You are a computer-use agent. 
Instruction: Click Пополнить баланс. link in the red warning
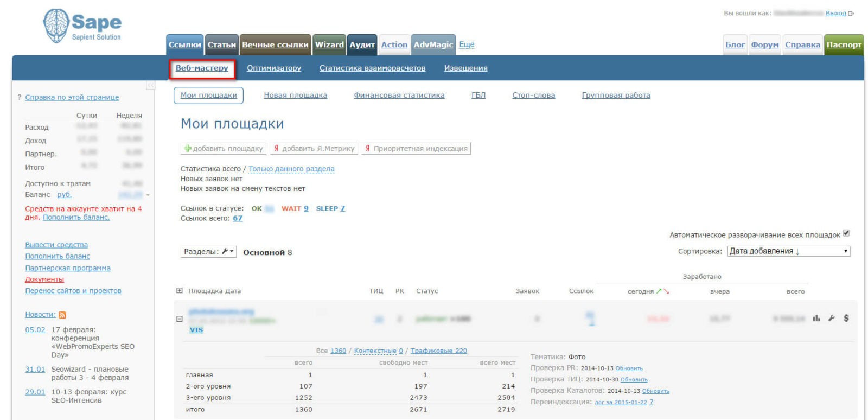(x=76, y=218)
